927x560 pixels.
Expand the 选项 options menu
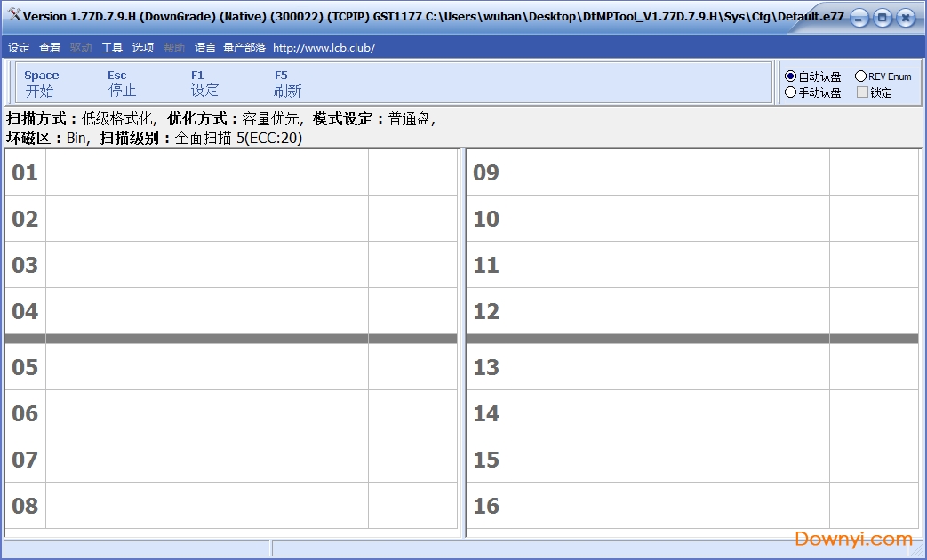tap(143, 48)
